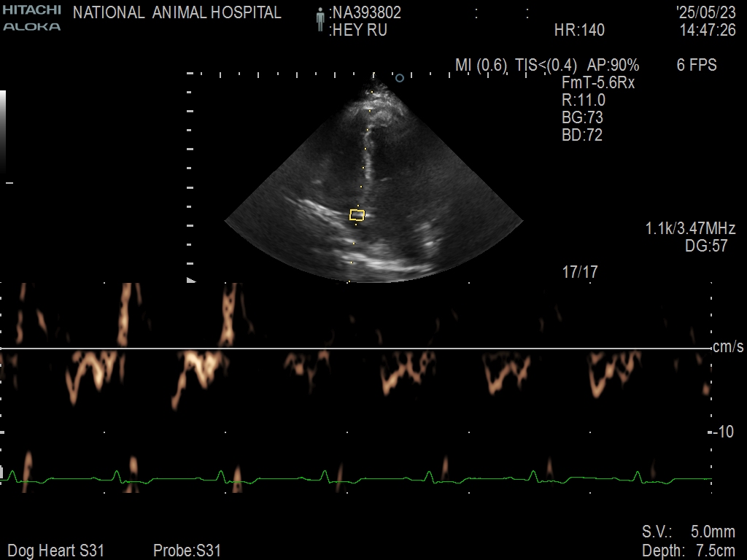Click the Hitachi Aloka logo
This screenshot has width=747, height=560.
point(31,18)
